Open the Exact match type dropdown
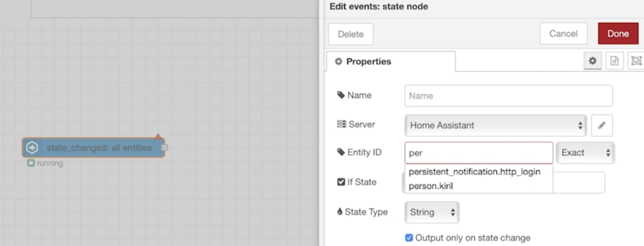This screenshot has height=246, width=644. 586,153
